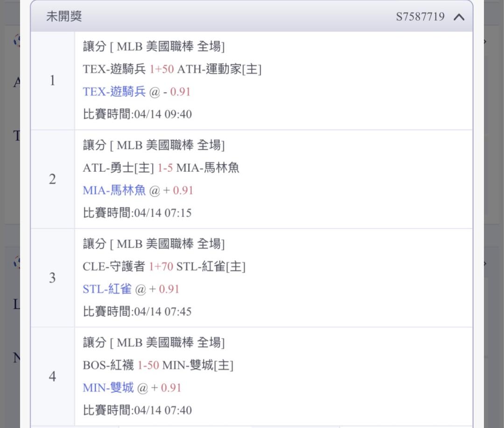Click match time 04/14 07:45
The width and height of the screenshot is (504, 428).
163,312
